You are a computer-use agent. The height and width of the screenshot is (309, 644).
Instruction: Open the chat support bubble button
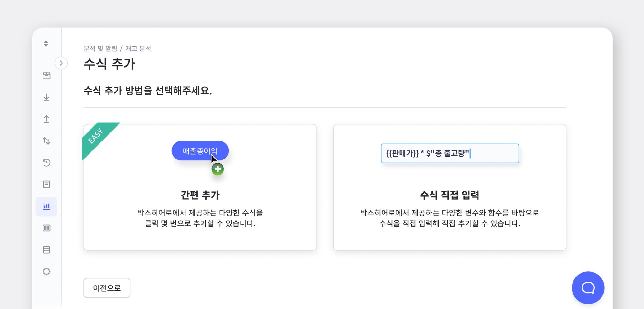coord(588,288)
